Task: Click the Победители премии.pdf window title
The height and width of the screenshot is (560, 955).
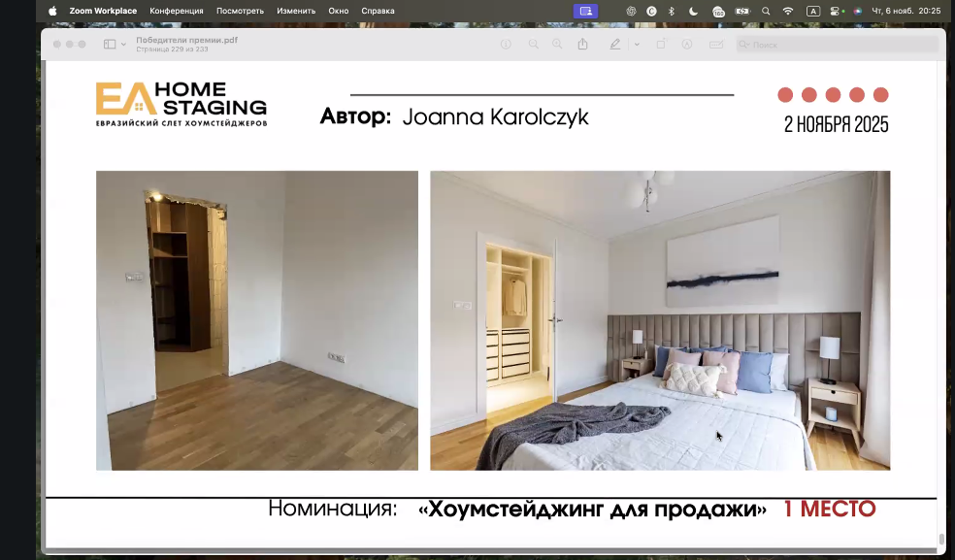Action: [x=187, y=40]
